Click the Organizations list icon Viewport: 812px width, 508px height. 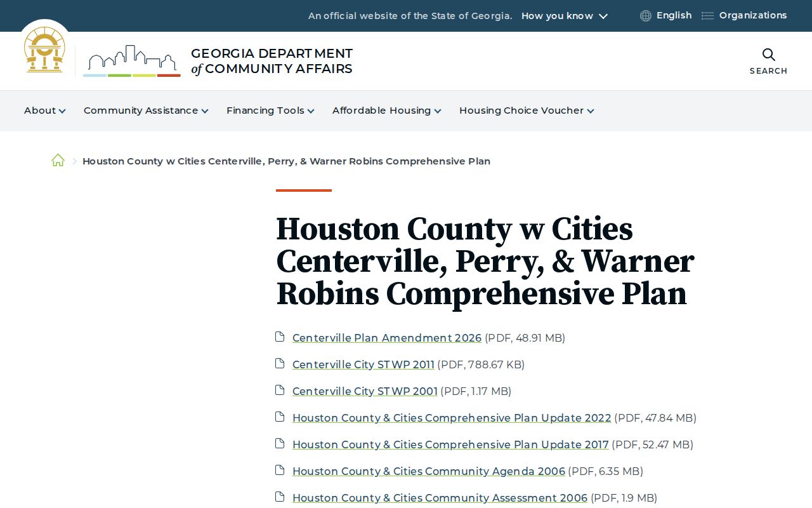coord(707,16)
